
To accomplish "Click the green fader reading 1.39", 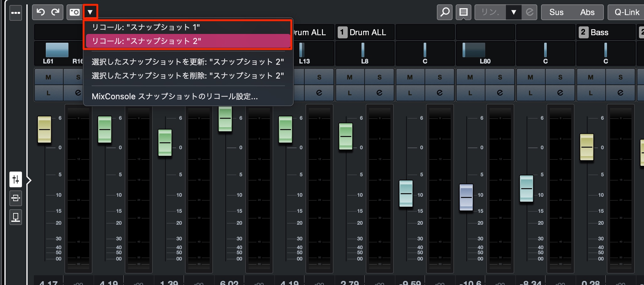I will coord(165,143).
